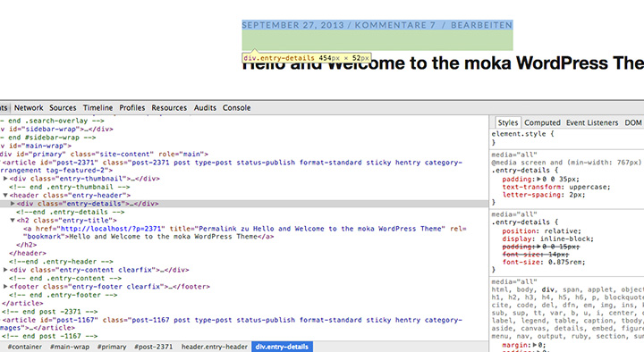Viewport: 644px width, 352px height.
Task: Edit the position relative declaration
Action: pyautogui.click(x=541, y=231)
